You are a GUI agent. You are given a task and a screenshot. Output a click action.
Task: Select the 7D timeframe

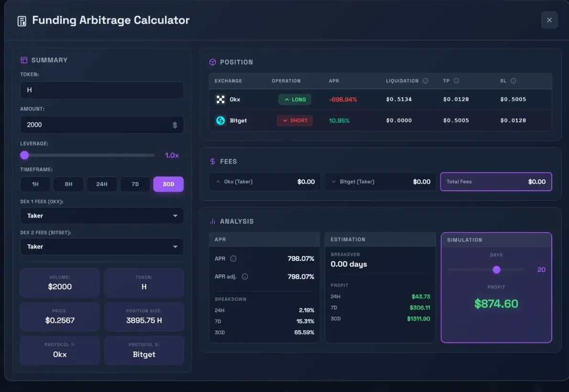point(135,184)
